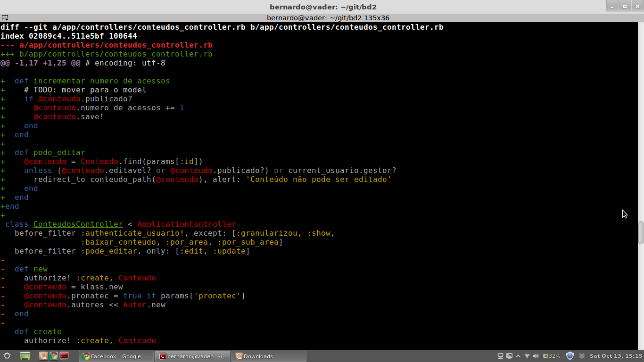Viewport: 644px width, 362px height.
Task: Open the settings gear menu in the taskbar
Action: 7,356
